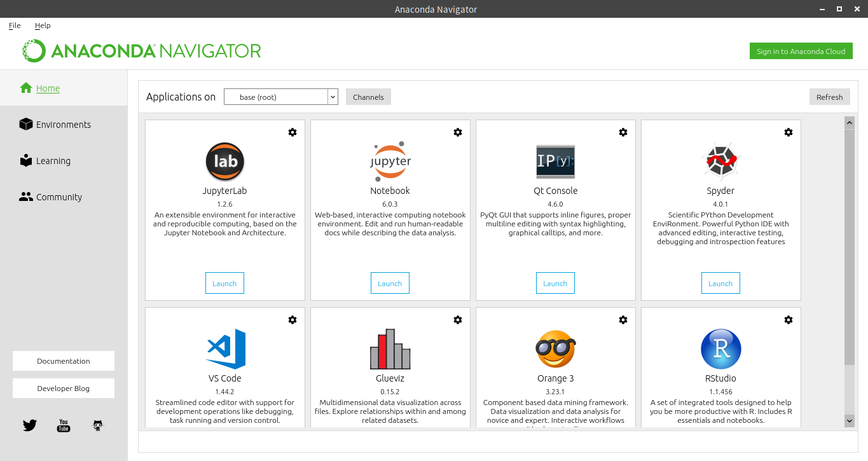Image resolution: width=868 pixels, height=461 pixels.
Task: Click Orange 3 version 3.23.1 text
Action: pyautogui.click(x=556, y=392)
